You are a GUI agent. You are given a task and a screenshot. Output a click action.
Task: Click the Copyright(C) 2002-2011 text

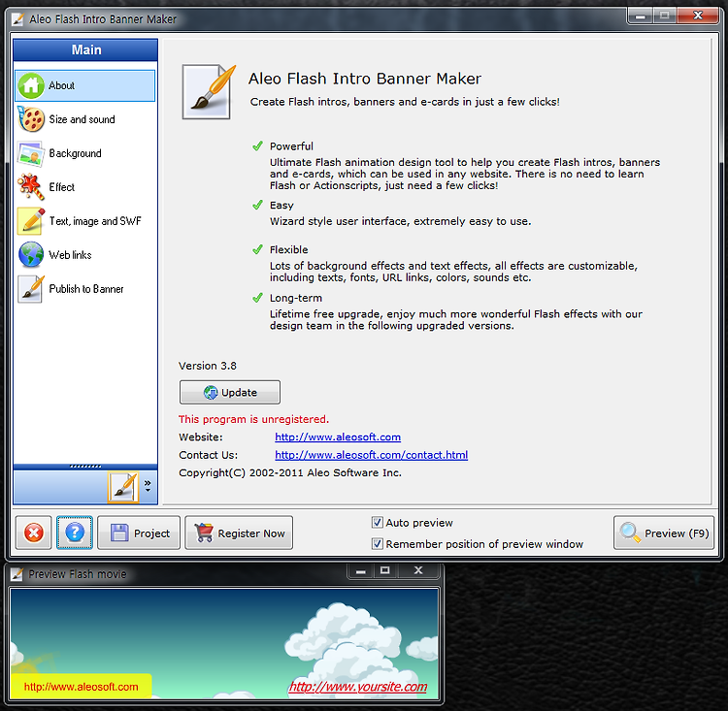tap(290, 472)
